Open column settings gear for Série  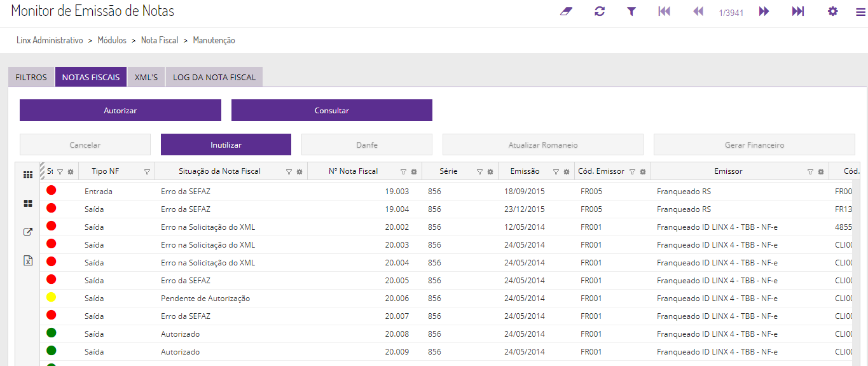click(x=490, y=172)
